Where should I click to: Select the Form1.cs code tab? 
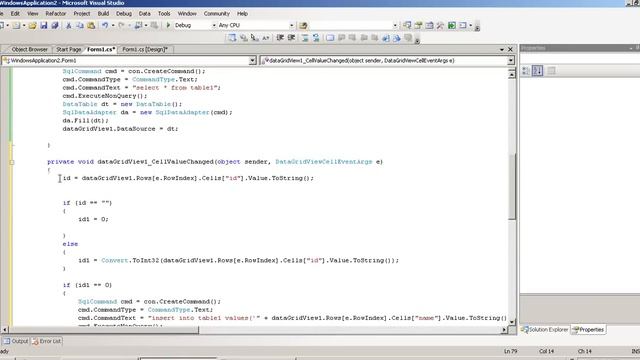click(101, 49)
